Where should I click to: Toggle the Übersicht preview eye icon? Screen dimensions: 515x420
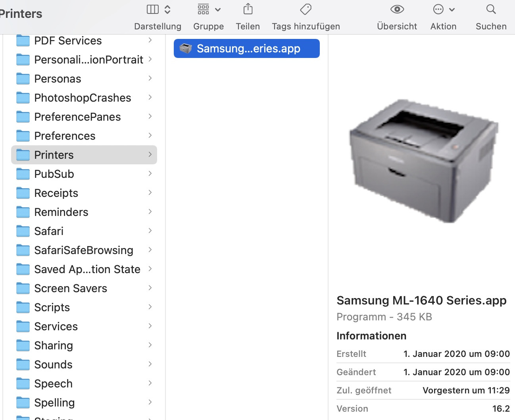397,9
